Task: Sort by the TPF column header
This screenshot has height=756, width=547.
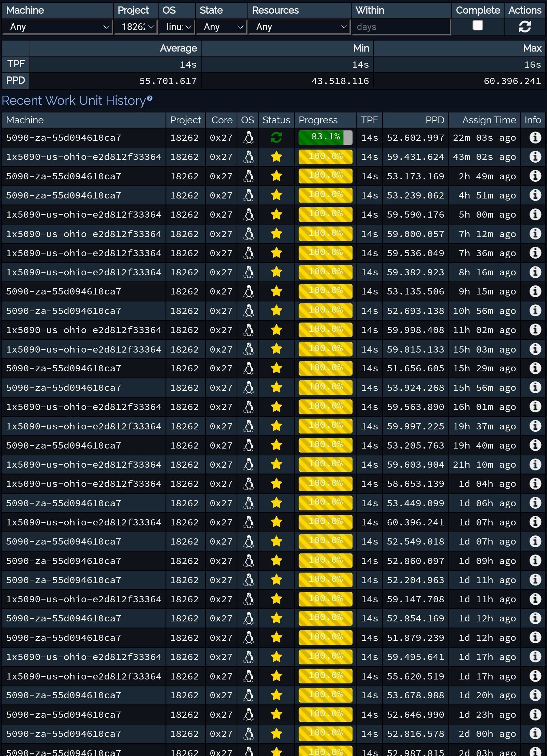Action: coord(369,120)
